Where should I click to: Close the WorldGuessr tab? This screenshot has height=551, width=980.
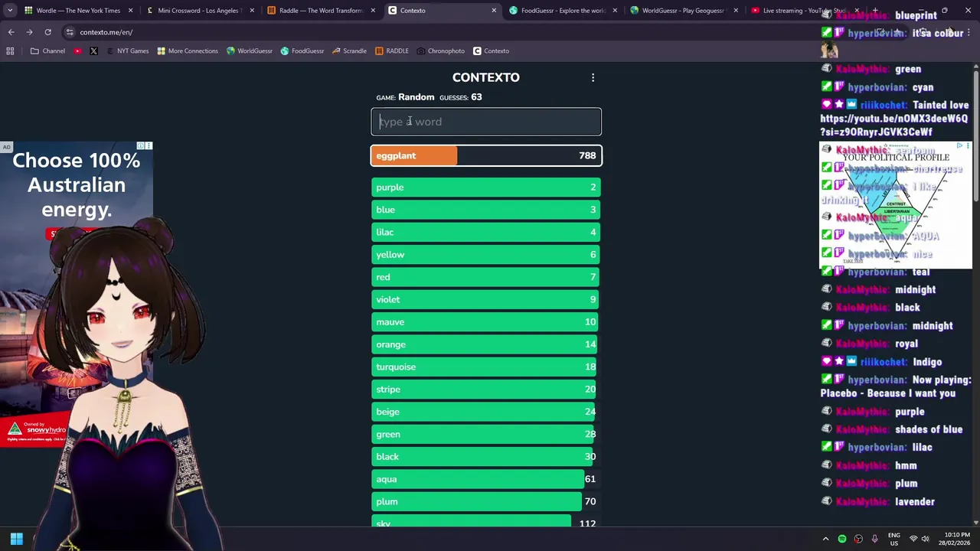point(736,11)
